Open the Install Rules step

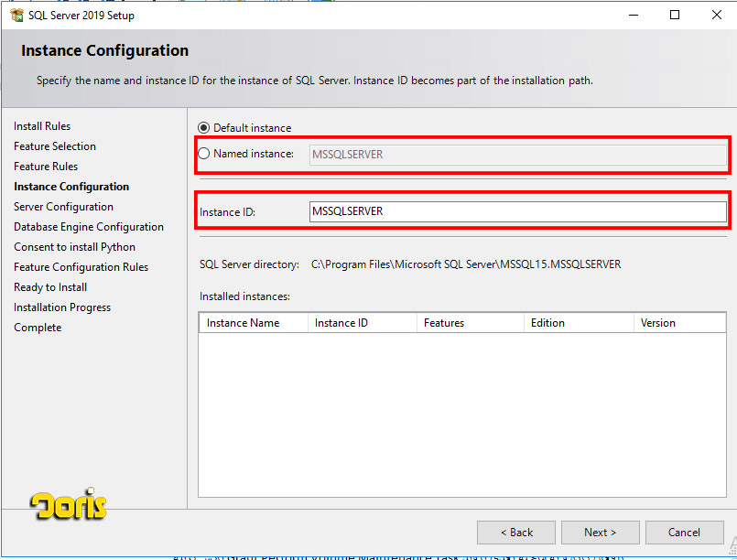pyautogui.click(x=42, y=126)
